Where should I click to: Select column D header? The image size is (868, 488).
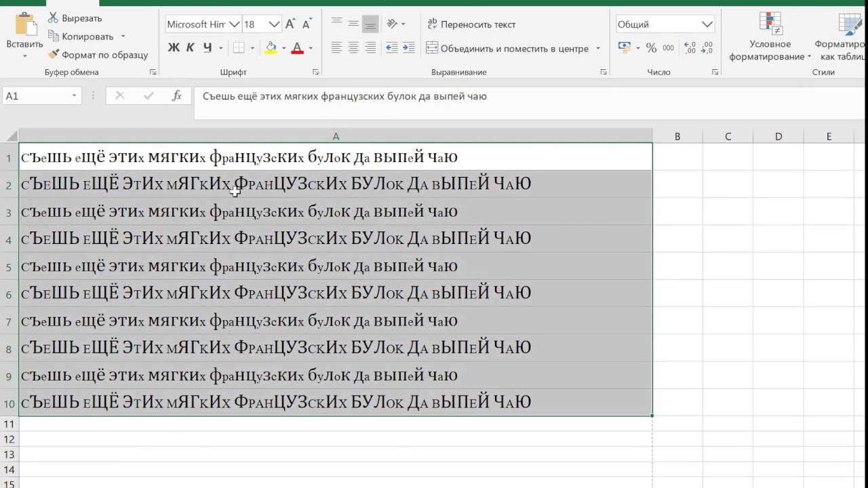coord(778,136)
